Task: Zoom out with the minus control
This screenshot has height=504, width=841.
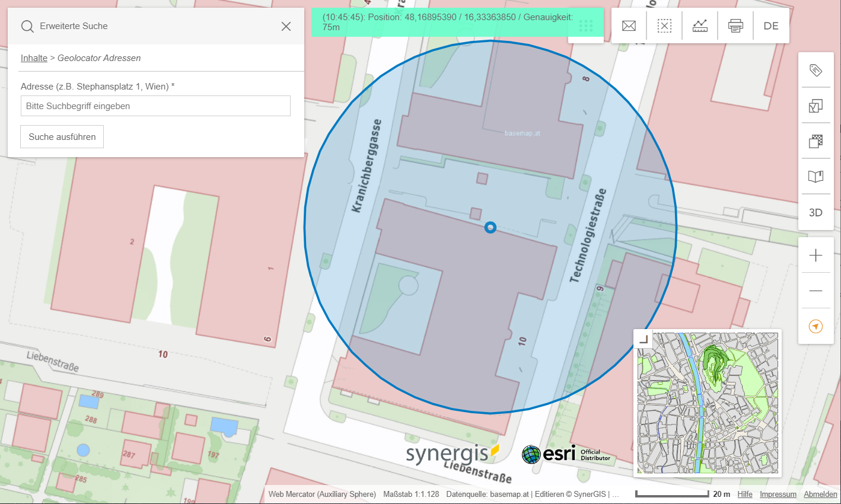Action: coord(815,291)
